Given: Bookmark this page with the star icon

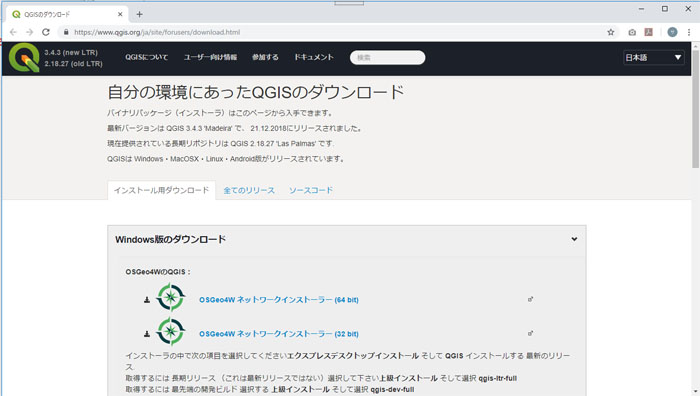Looking at the screenshot, I should click(611, 32).
